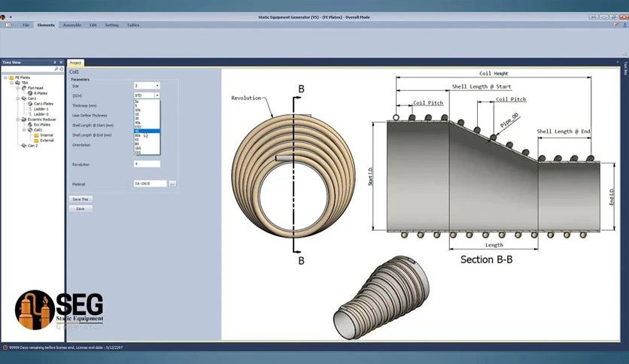Select the FE Plates folder icon
The width and height of the screenshot is (629, 364).
(x=11, y=77)
